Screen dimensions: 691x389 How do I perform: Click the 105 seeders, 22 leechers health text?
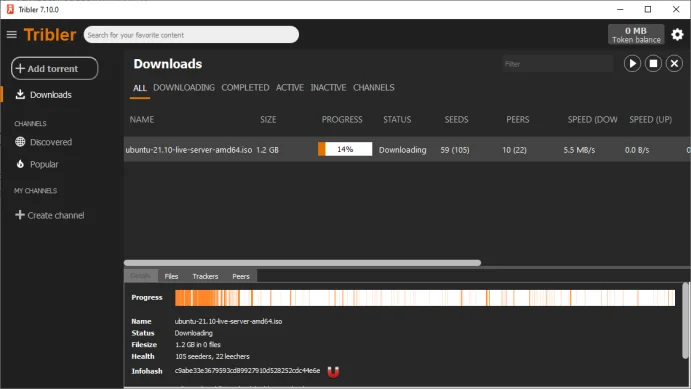(x=212, y=356)
